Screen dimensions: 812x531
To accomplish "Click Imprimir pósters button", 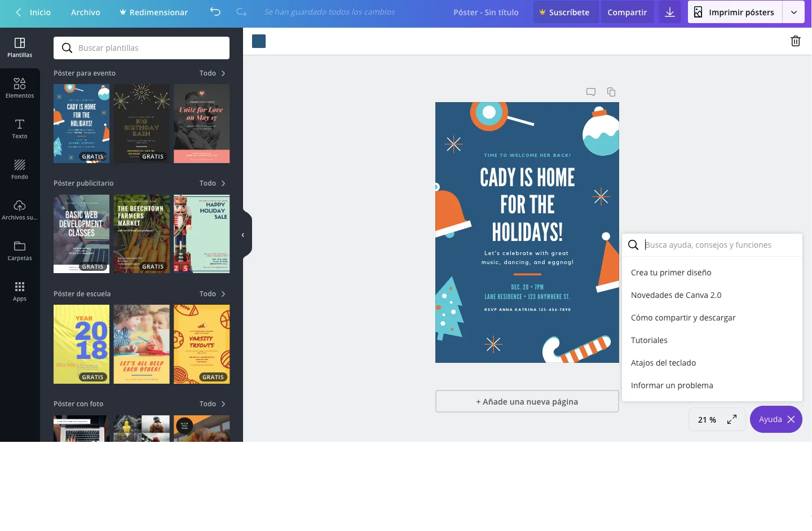I will (735, 12).
